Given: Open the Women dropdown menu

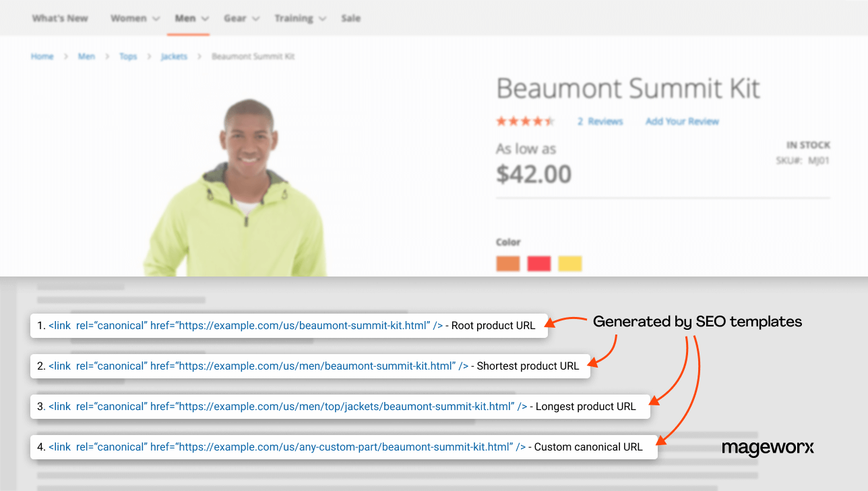Looking at the screenshot, I should (x=130, y=18).
